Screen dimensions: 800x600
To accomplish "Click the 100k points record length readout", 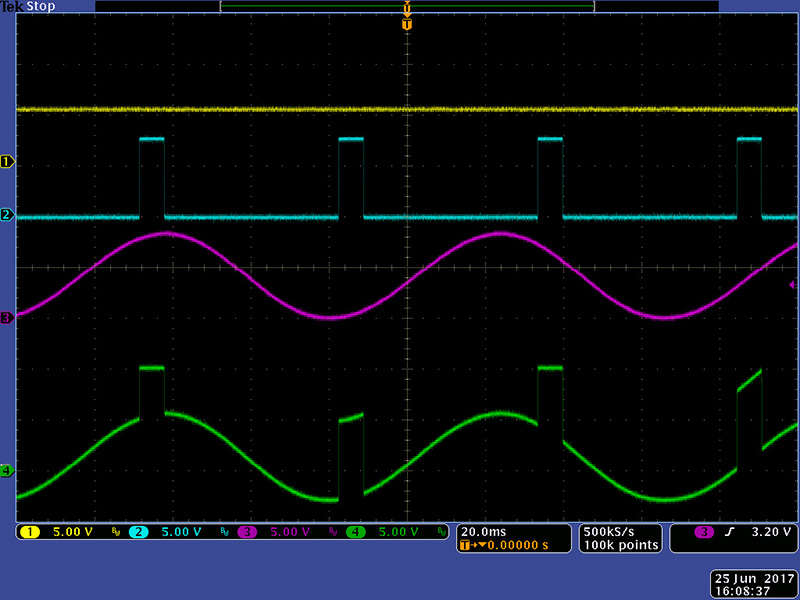I will coord(621,545).
